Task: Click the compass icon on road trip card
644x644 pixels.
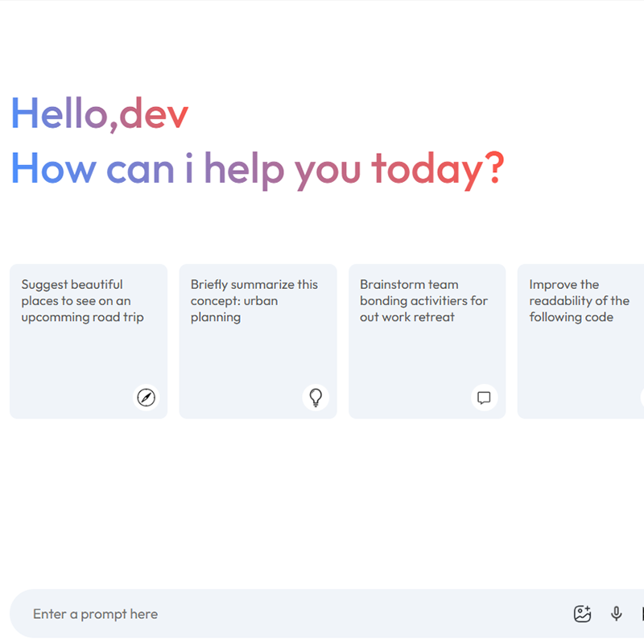Action: [147, 398]
